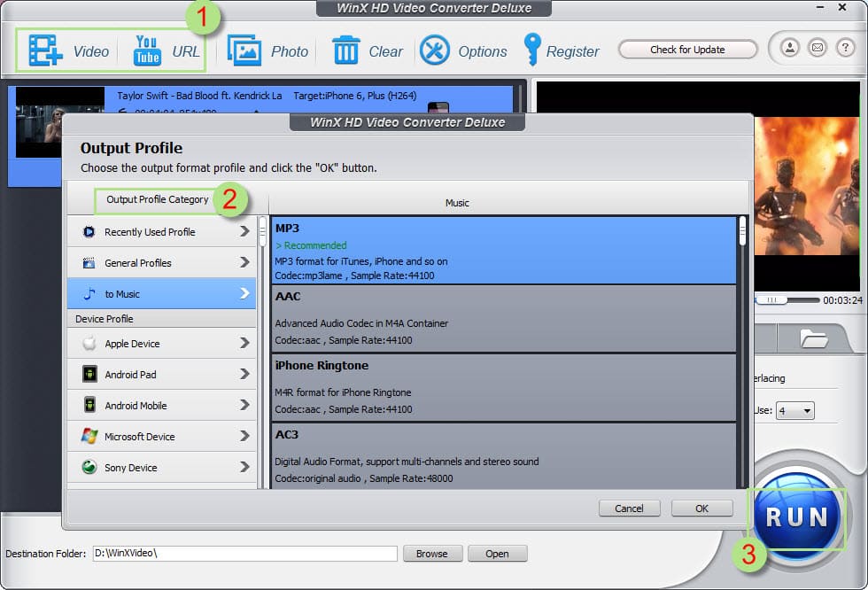Viewport: 868px width, 590px height.
Task: Click Target:iPhone 6, Plus (H264) text
Action: [x=355, y=95]
